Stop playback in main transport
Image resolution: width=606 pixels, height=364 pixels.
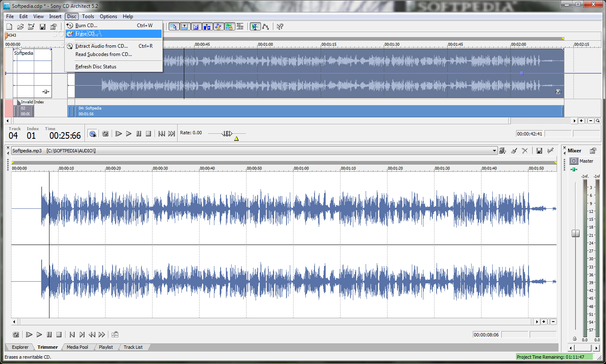pos(148,134)
